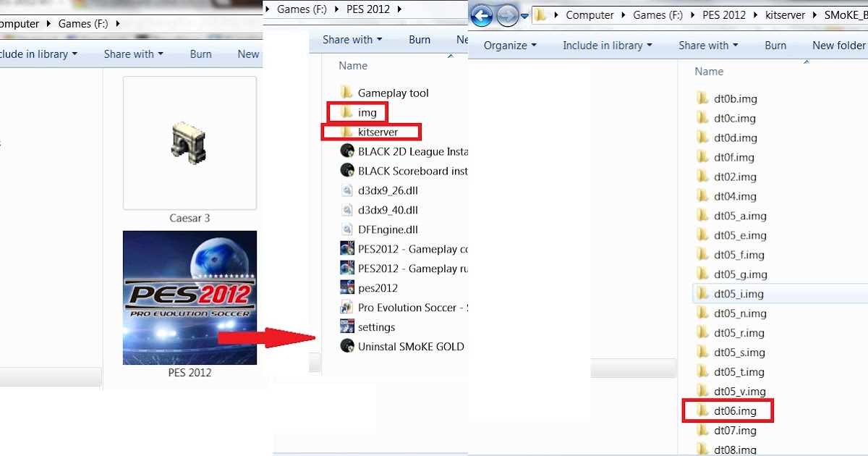Select dt07.img folder name
Screen dimensions: 868x456
point(735,431)
